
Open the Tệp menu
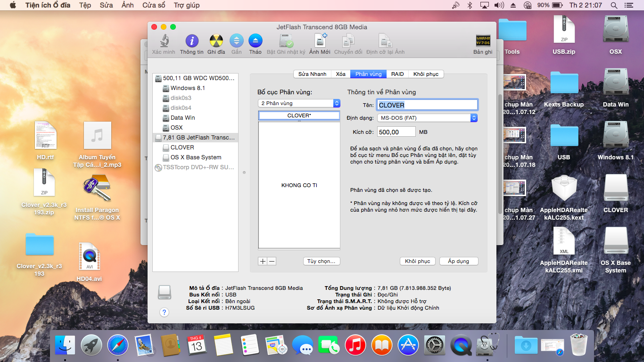pos(85,5)
